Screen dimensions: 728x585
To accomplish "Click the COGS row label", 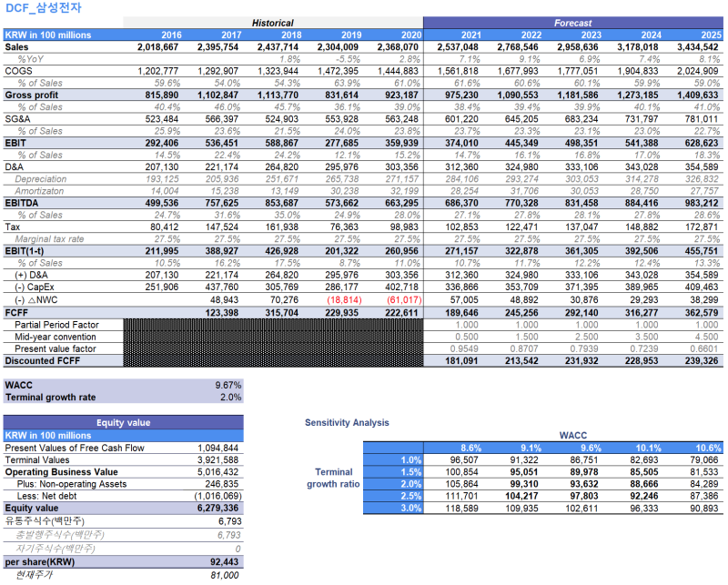I will [x=18, y=71].
